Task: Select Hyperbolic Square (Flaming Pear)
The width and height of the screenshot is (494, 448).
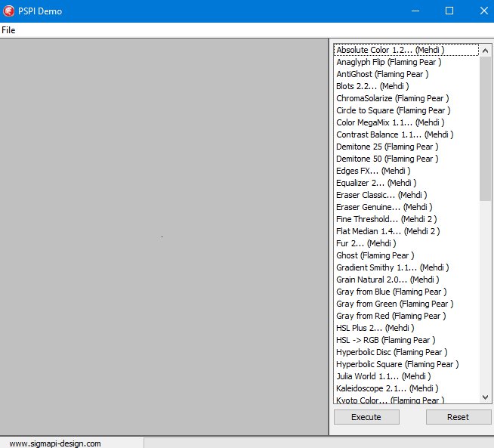Action: pos(406,364)
